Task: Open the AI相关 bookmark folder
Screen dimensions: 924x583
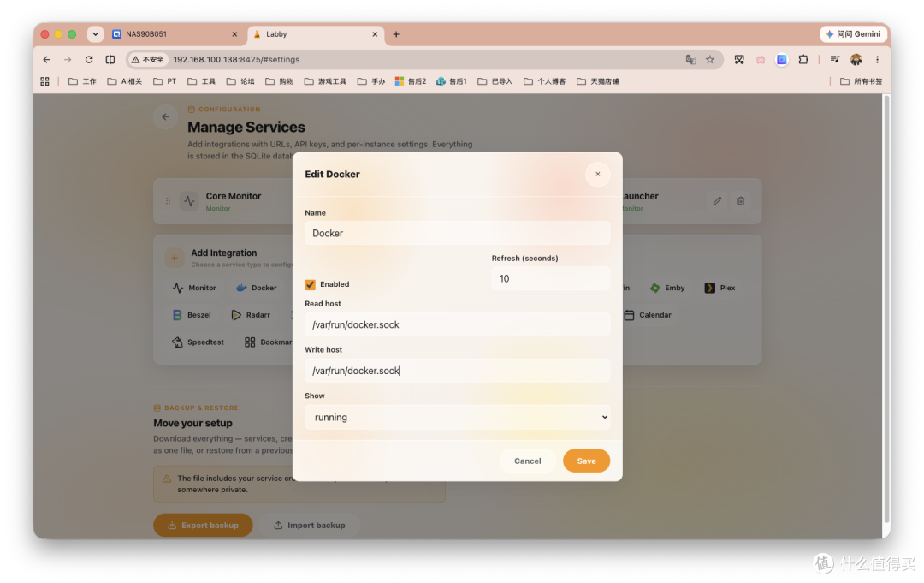Action: 124,81
